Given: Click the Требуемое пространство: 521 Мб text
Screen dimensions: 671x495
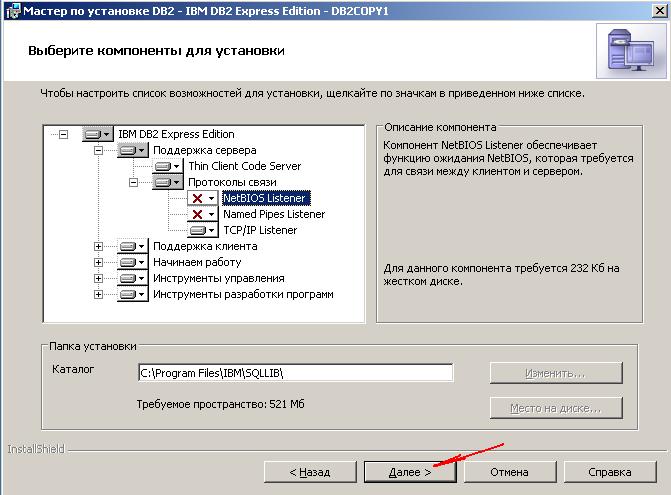Looking at the screenshot, I should 220,404.
